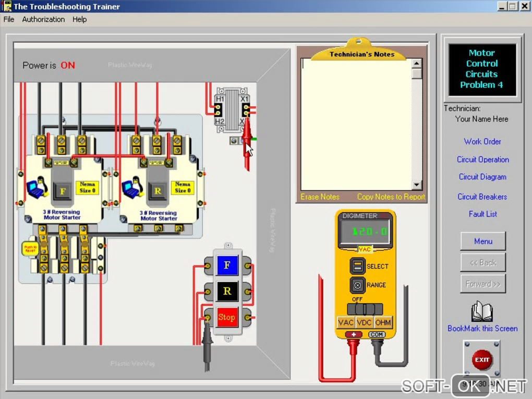Click the Digimeter display reading 120.0
This screenshot has width=532, height=399.
pyautogui.click(x=365, y=232)
